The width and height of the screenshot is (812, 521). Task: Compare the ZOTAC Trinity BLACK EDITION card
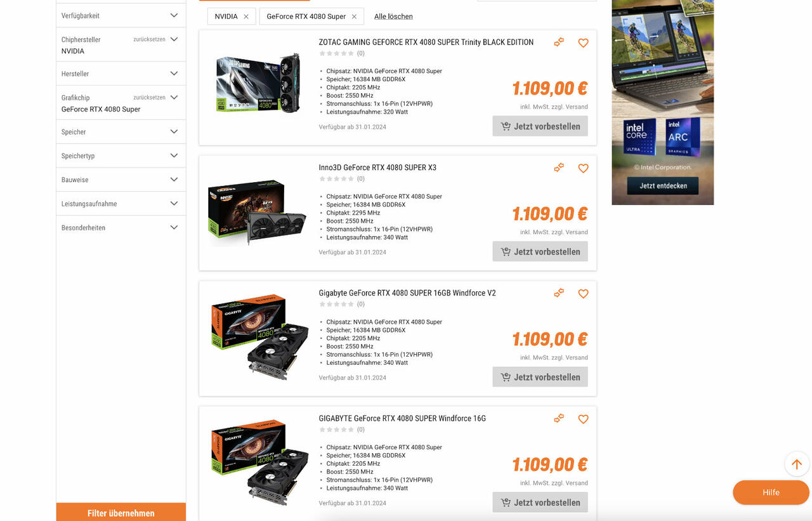tap(559, 43)
